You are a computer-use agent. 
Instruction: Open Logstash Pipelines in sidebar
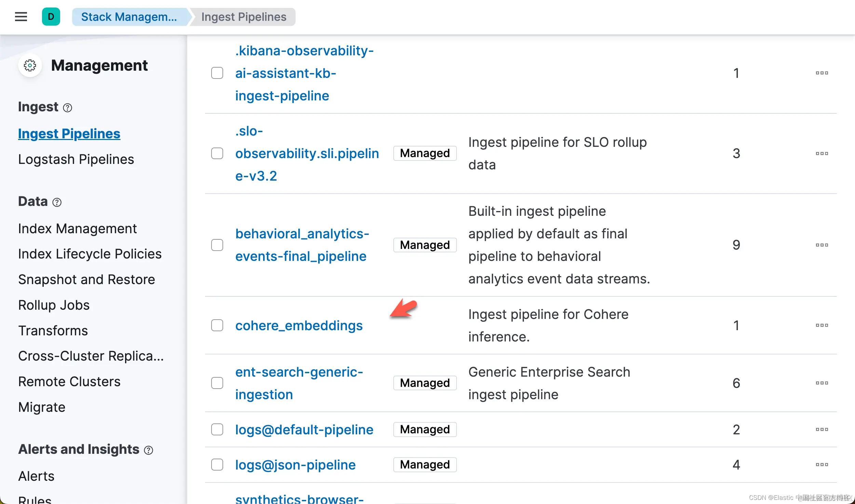coord(76,159)
